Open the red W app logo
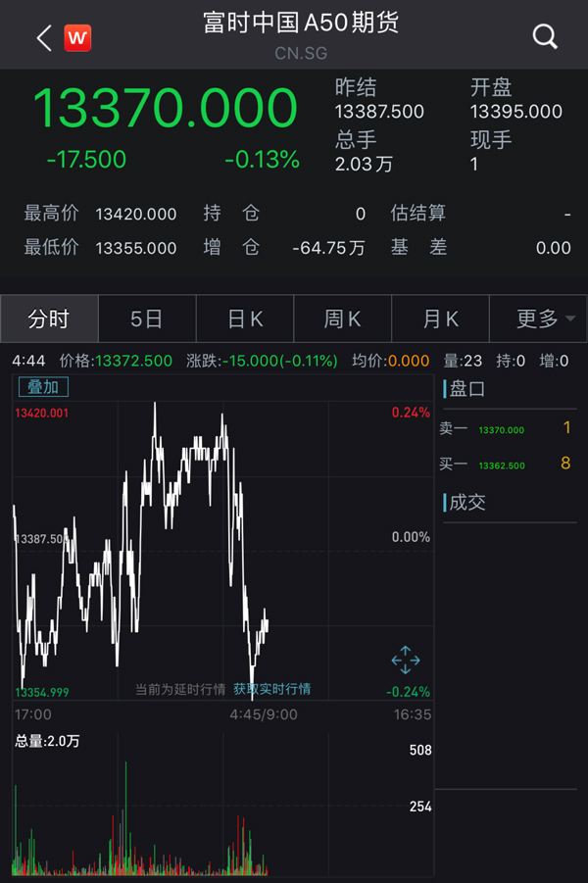588x883 pixels. tap(77, 38)
